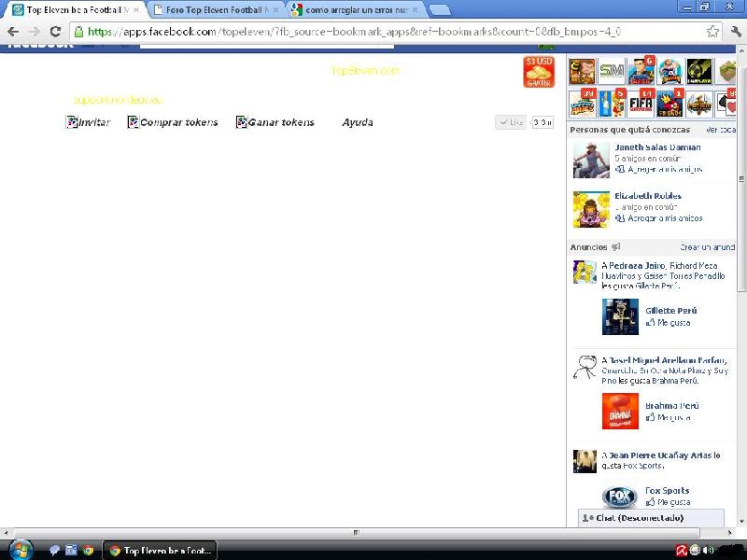This screenshot has height=560, width=747.
Task: Toggle the Like button for Top Eleven
Action: click(x=512, y=122)
